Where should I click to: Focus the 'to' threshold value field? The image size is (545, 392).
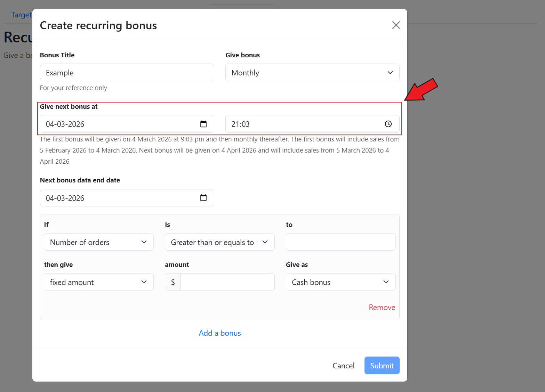[340, 242]
